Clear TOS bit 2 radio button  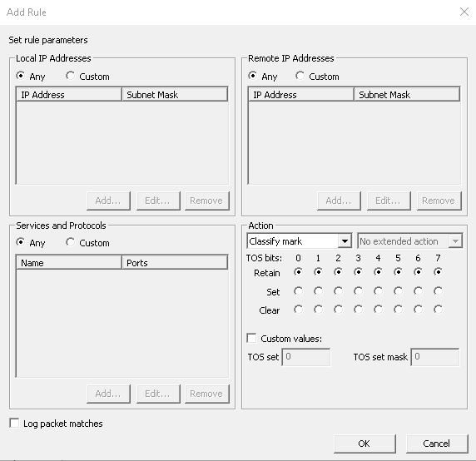click(x=338, y=310)
